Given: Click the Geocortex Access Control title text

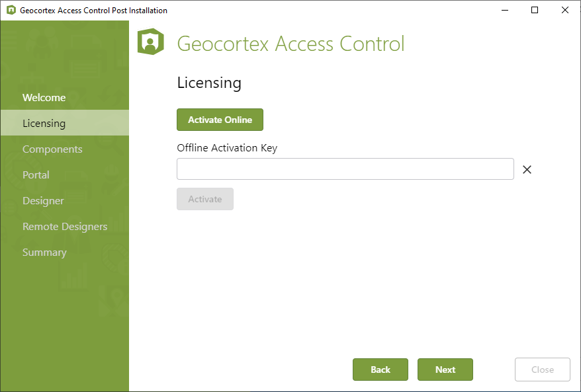Looking at the screenshot, I should [x=290, y=44].
